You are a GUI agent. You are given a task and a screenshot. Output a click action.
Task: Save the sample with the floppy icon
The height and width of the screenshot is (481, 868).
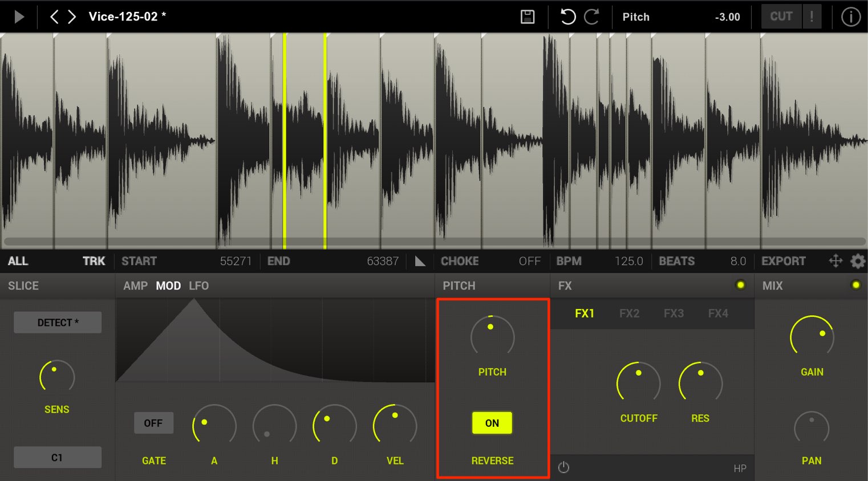point(528,17)
